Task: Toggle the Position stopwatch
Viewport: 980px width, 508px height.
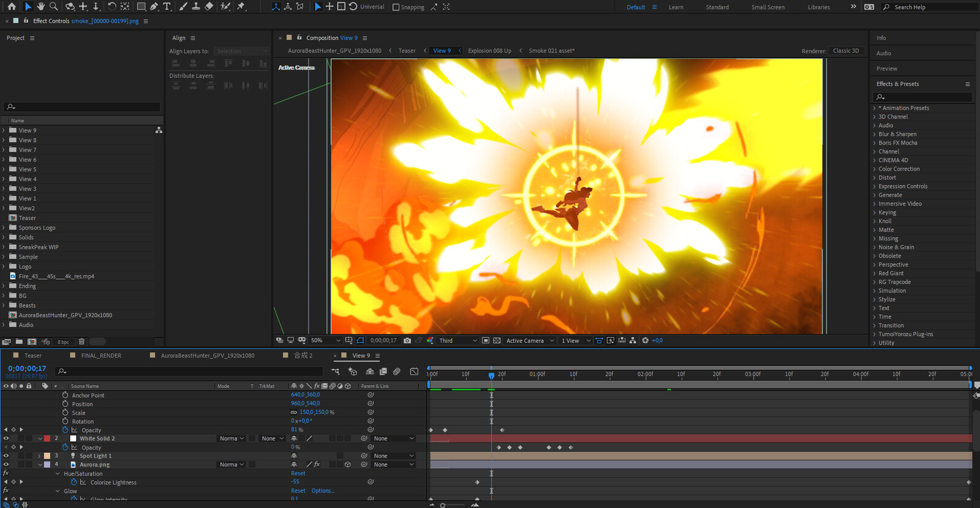Action: tap(65, 403)
